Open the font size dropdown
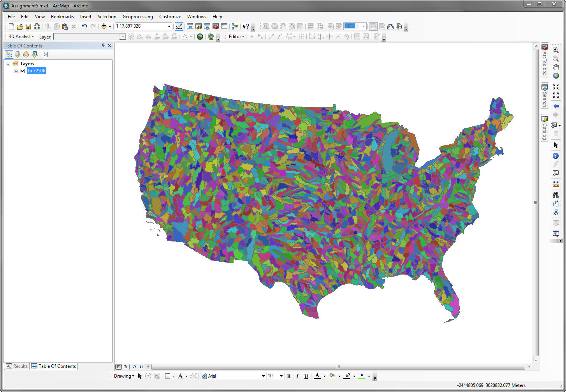 coord(281,376)
